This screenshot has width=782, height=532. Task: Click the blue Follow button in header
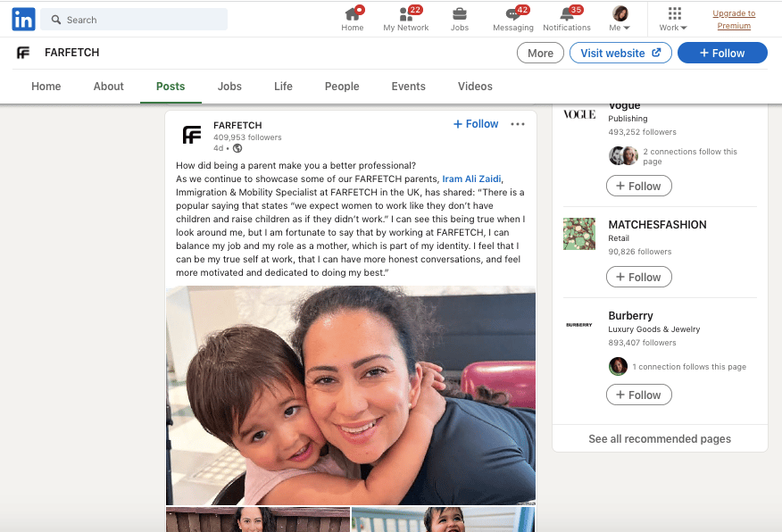tap(722, 53)
